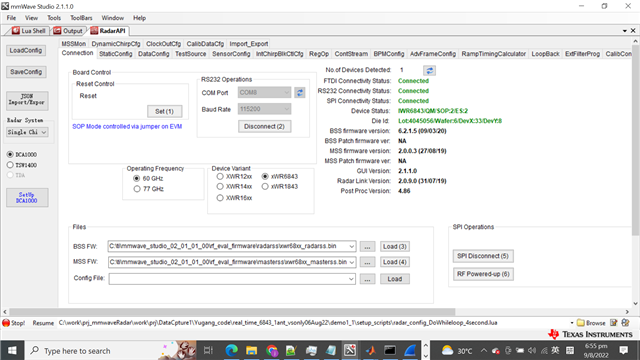Click the rightmost script tools icon in status bar

(x=625, y=323)
